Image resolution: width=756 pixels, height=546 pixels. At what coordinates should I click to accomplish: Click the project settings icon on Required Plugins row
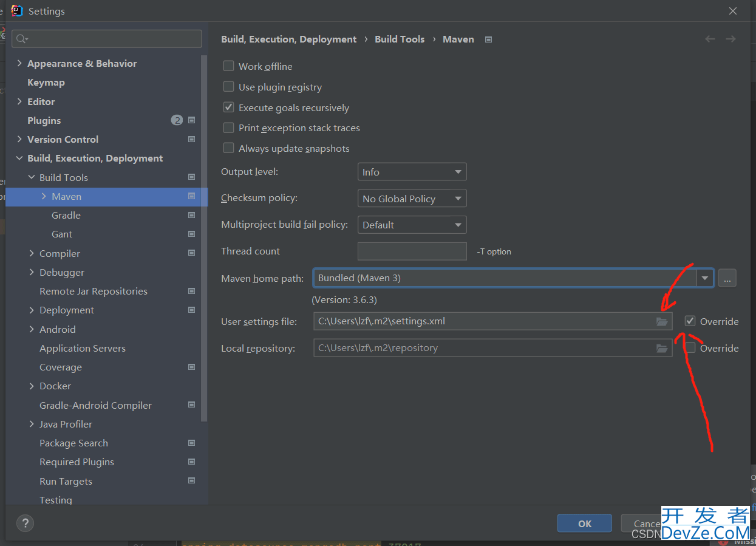[191, 462]
